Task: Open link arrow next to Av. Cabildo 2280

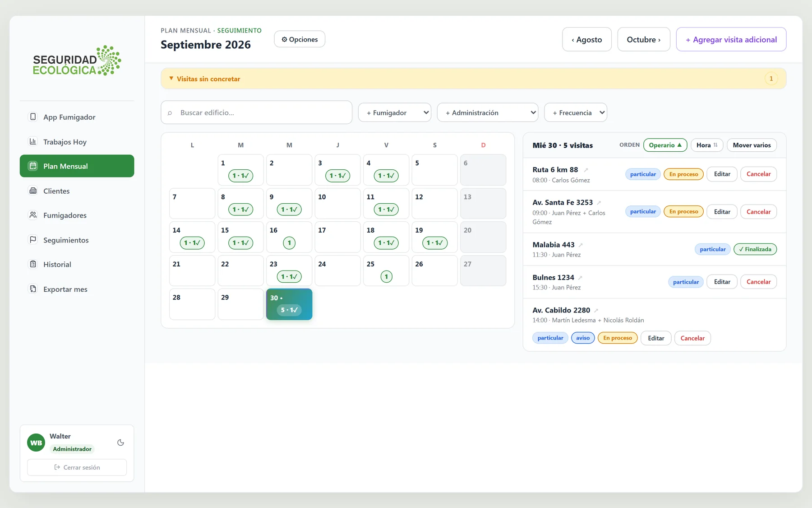Action: (596, 311)
